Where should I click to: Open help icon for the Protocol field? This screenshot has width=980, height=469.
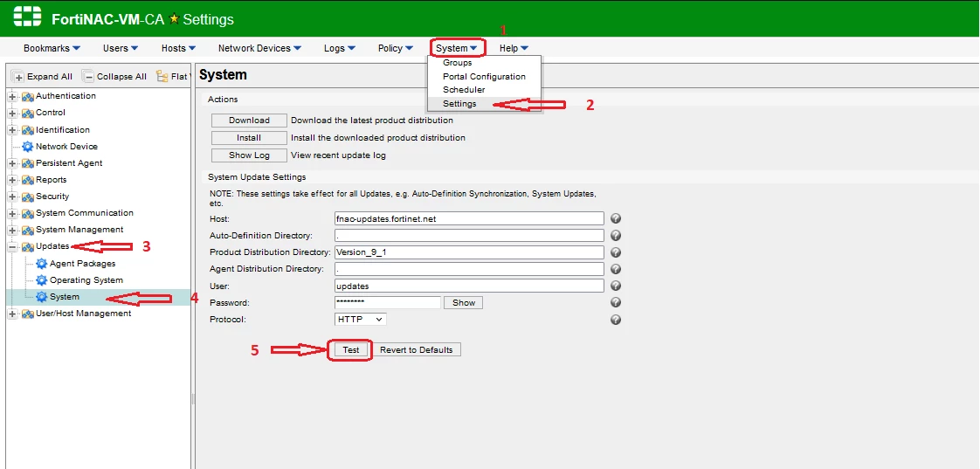(x=616, y=320)
